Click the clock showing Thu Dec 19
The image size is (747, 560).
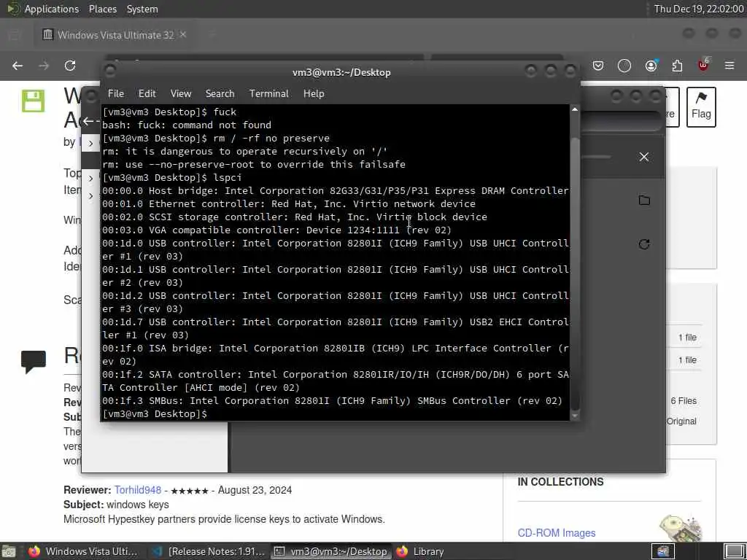tap(698, 9)
